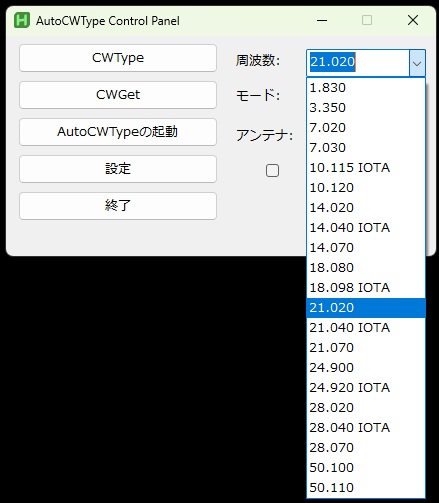439x503 pixels.
Task: Select 28.070 in the frequency list
Action: click(x=366, y=448)
